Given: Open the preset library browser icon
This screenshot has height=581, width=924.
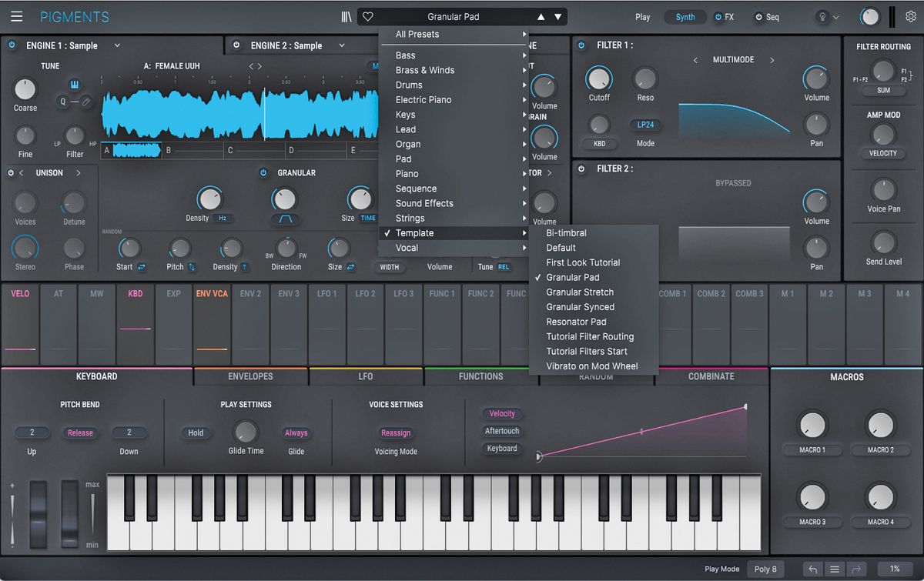Looking at the screenshot, I should coord(346,16).
